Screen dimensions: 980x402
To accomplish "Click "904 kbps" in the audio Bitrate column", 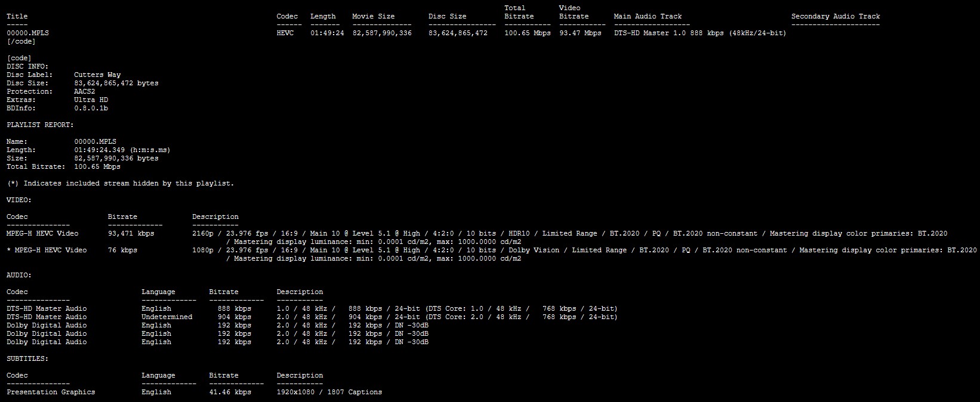I will tap(234, 317).
